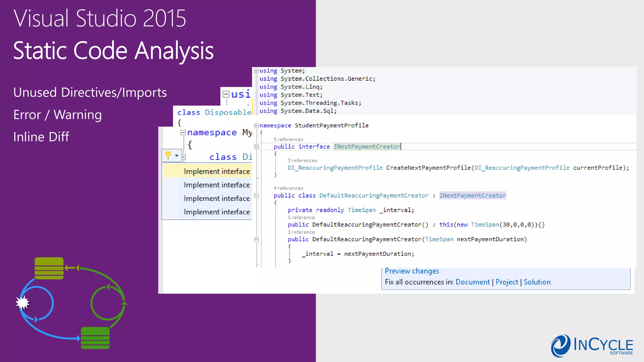Click the olive stacked-bars icon in diagram
The height and width of the screenshot is (362, 644).
tap(49, 268)
